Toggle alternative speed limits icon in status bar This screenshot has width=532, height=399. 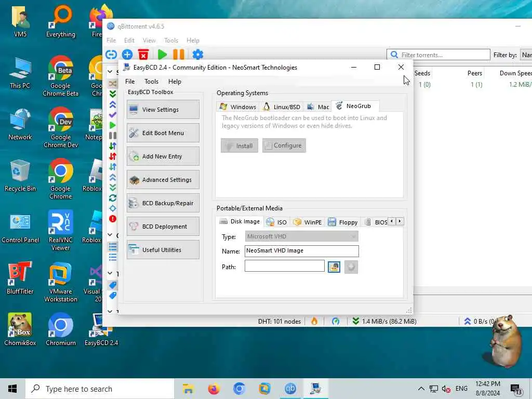(x=336, y=321)
